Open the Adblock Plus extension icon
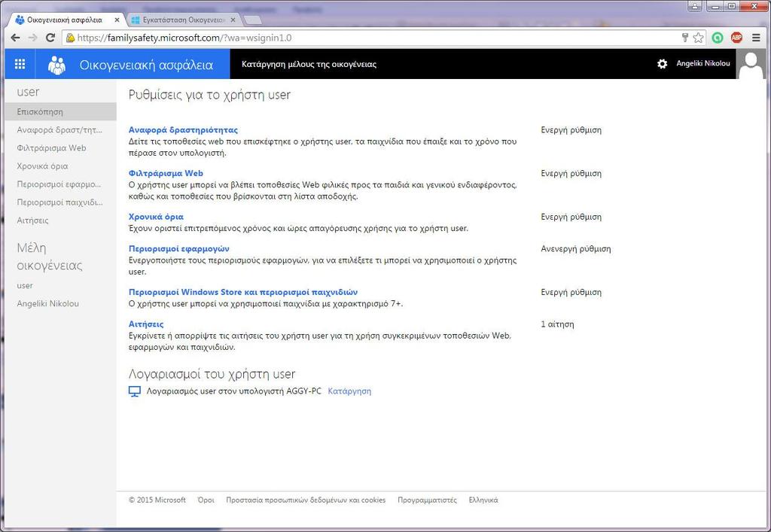The width and height of the screenshot is (771, 532). coord(736,38)
